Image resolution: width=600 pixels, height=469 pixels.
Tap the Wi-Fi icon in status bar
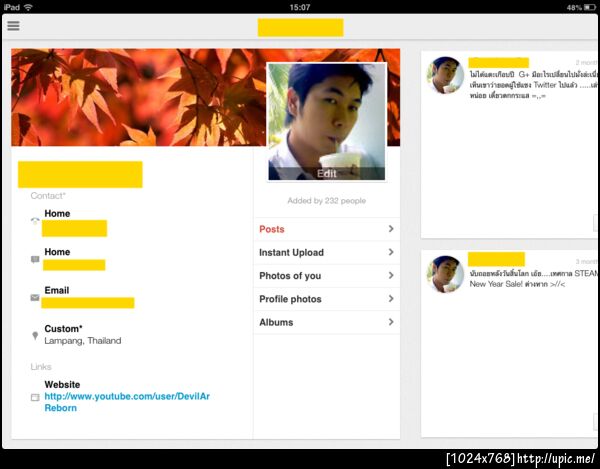[x=28, y=7]
